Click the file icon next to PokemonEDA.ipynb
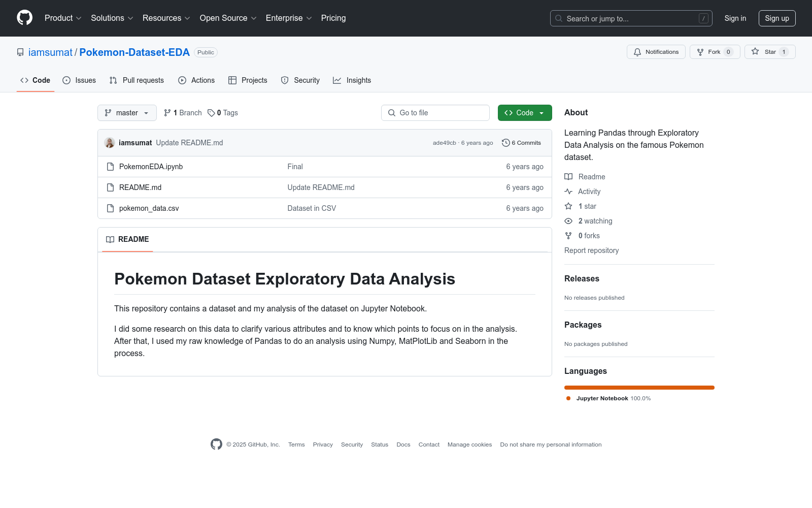Image resolution: width=812 pixels, height=508 pixels. 110,167
